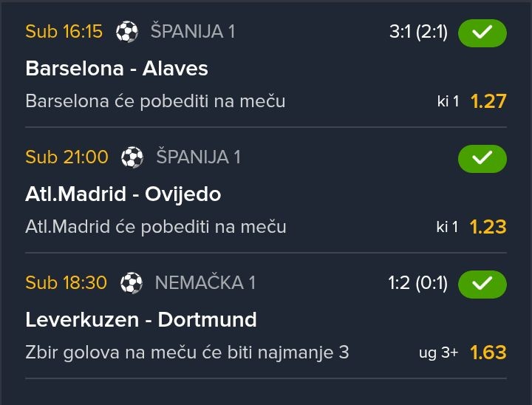Click the green checkmark badge for Leverkuzen - Dortmund
Viewport: 532px width, 405px height.
(x=482, y=283)
